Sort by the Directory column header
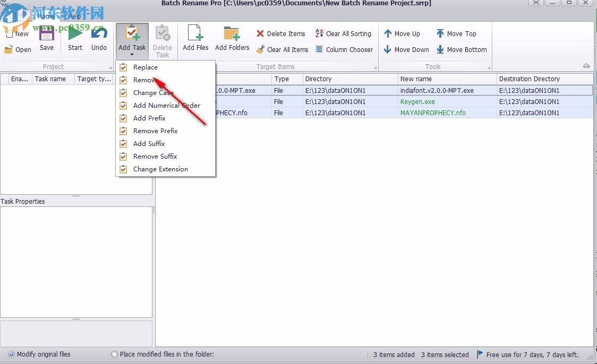Screen dimensions: 597x364 click(x=350, y=79)
